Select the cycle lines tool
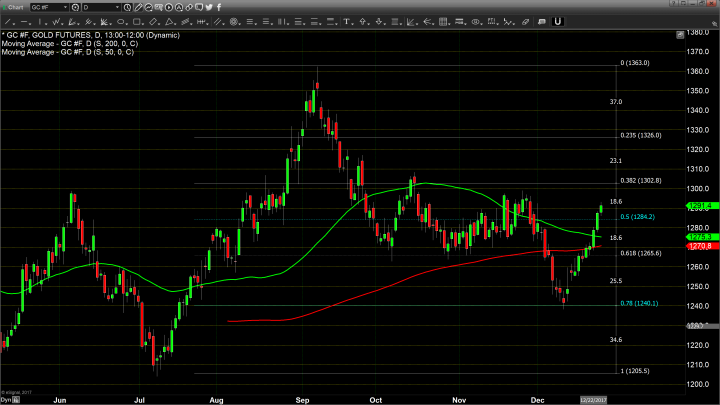 click(x=201, y=22)
